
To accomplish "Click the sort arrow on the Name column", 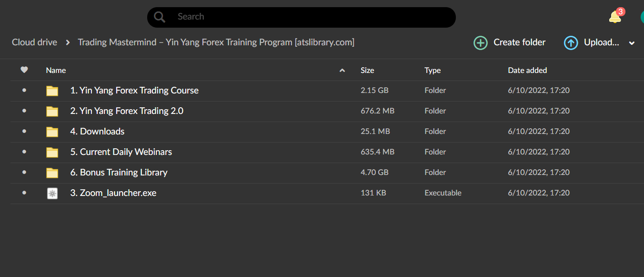I will coord(342,70).
